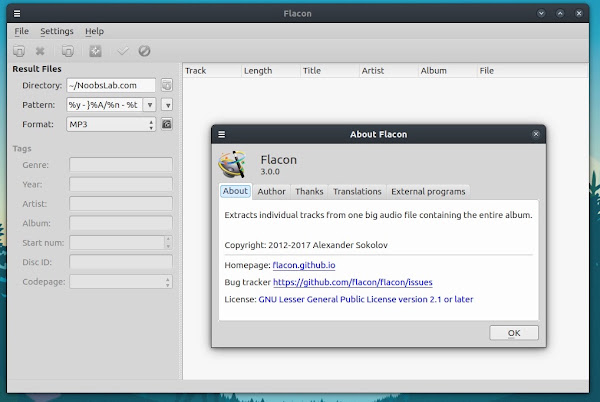Click the Directory input field

111,85
